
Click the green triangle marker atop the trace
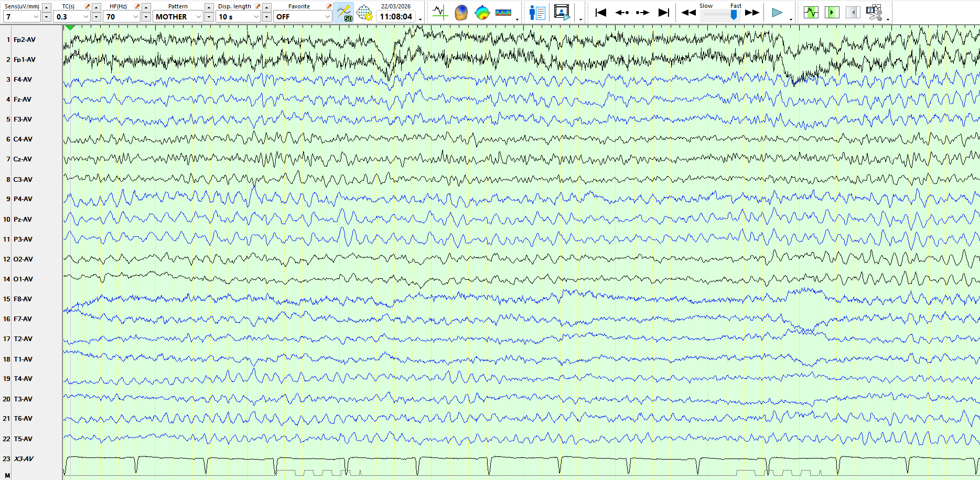(70, 27)
